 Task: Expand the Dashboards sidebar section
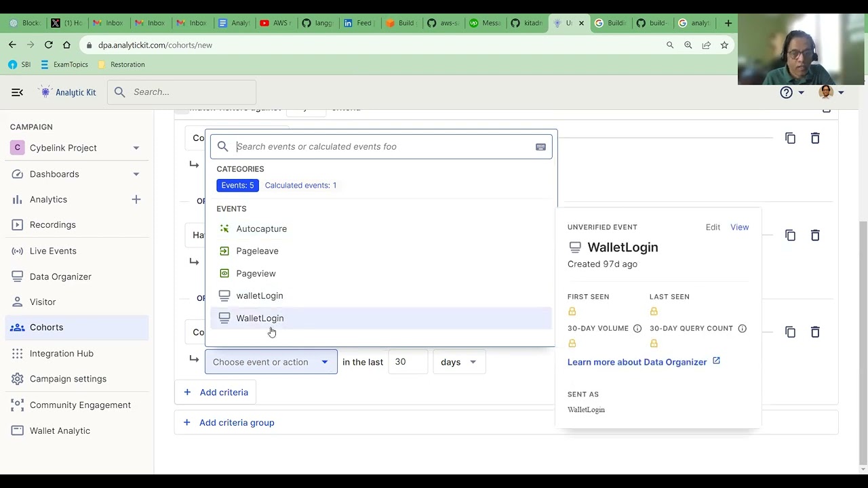click(x=77, y=174)
